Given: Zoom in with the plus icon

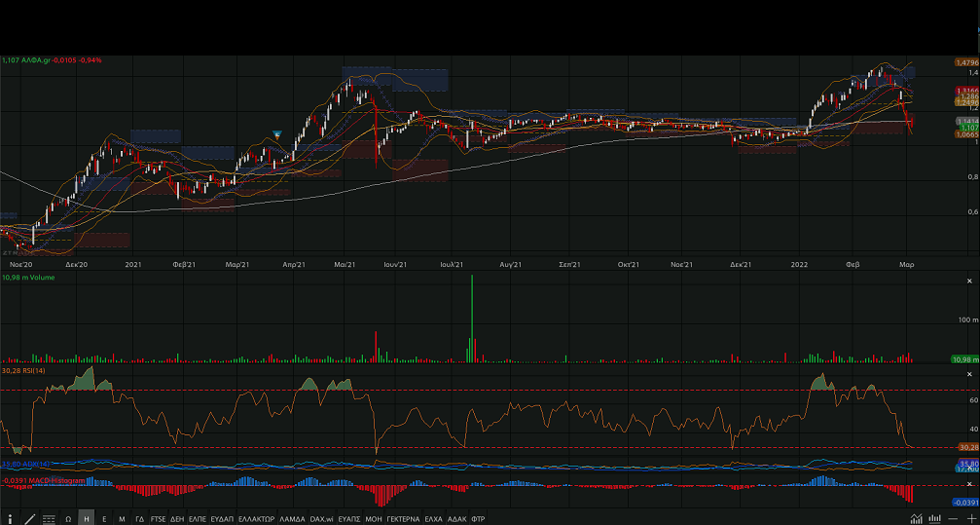Looking at the screenshot, I should tap(970, 519).
